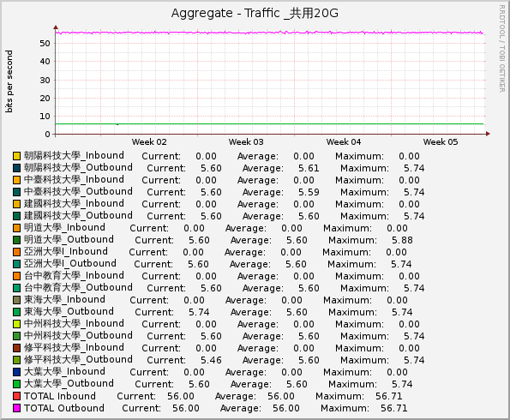The image size is (510, 420).
Task: Click the red TOTAL Inbound swatch
Action: tap(16, 396)
